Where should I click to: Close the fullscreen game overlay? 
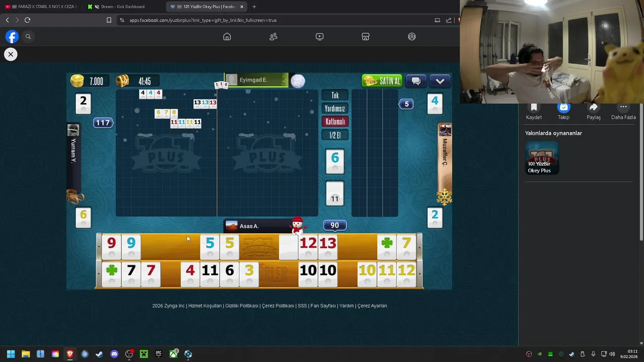pyautogui.click(x=11, y=54)
